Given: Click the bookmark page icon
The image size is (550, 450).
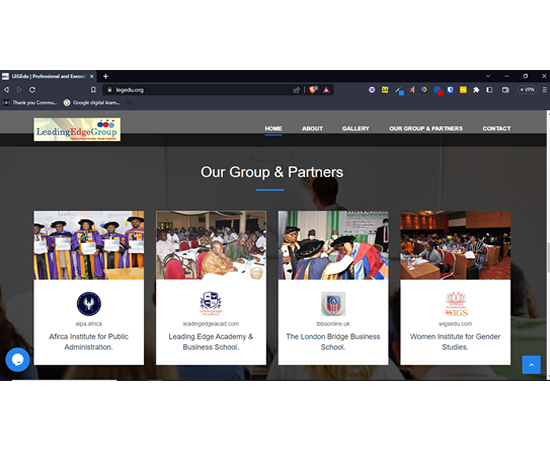Looking at the screenshot, I should [x=93, y=90].
